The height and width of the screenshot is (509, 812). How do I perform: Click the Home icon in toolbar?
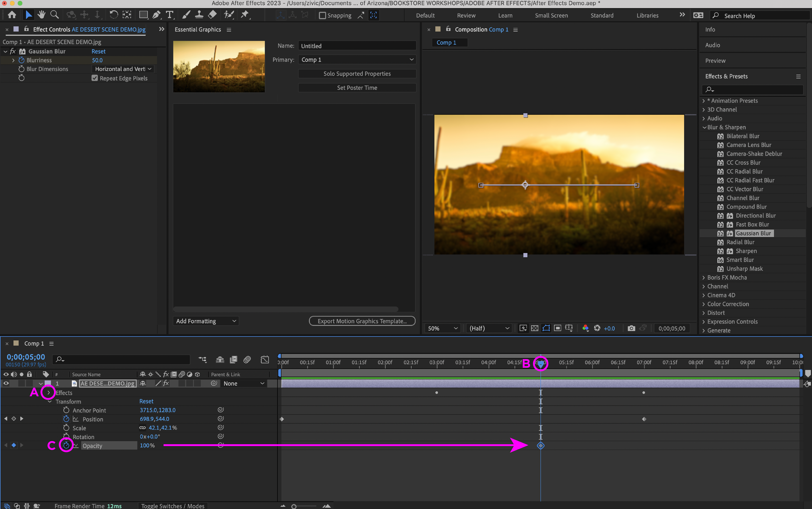tap(12, 15)
